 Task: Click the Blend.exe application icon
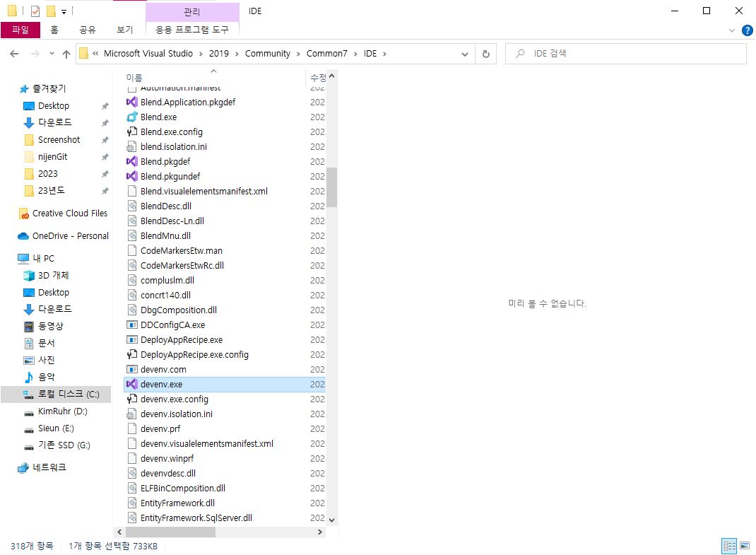coord(131,117)
